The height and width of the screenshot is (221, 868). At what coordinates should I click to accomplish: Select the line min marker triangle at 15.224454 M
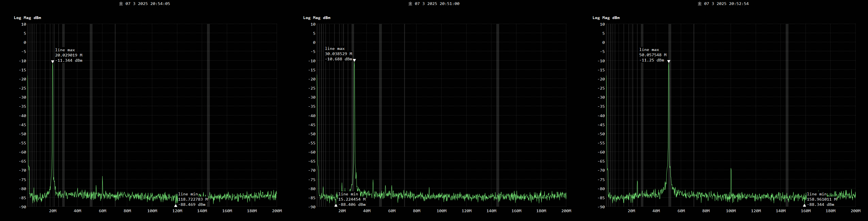[336, 206]
